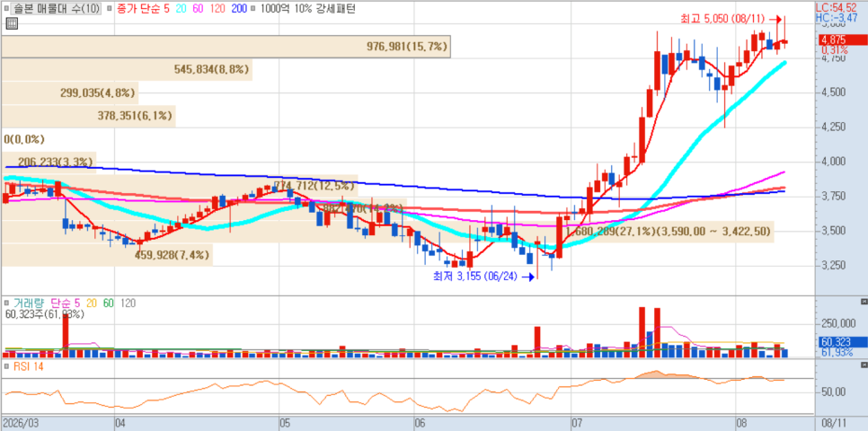Click the 299,035(4.8%) volume profile bar
868x431 pixels.
69,93
